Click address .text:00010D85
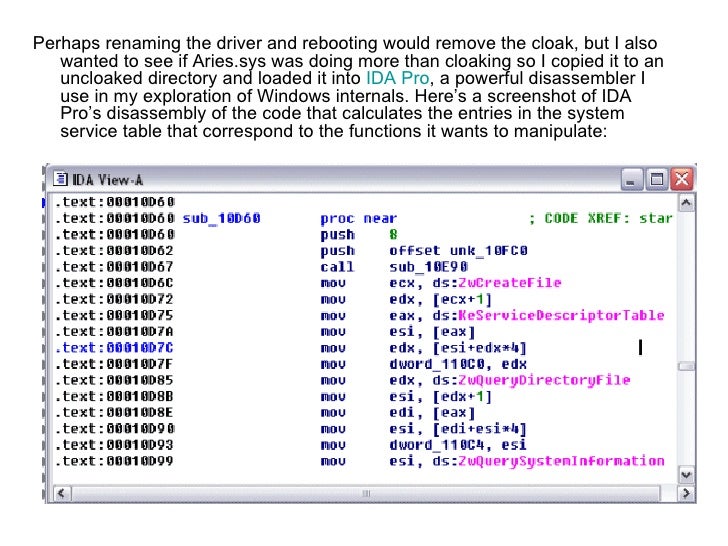 [114, 380]
